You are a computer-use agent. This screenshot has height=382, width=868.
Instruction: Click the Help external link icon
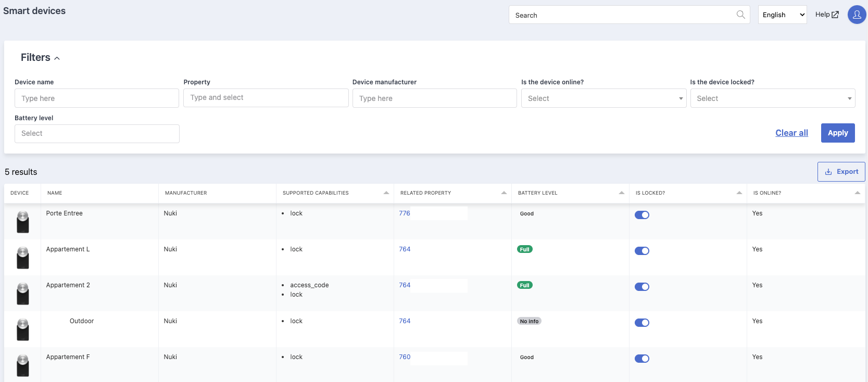835,15
